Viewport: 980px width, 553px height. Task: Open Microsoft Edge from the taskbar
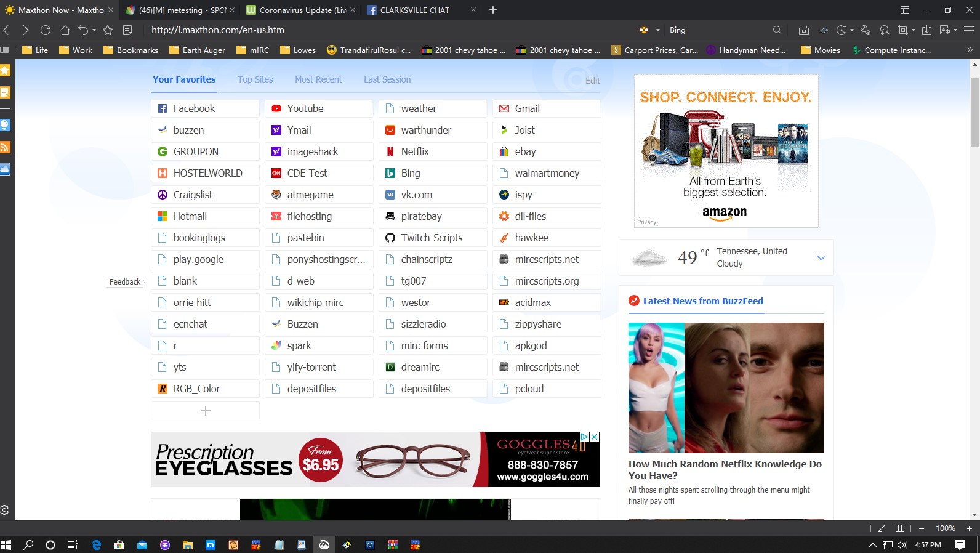point(97,545)
